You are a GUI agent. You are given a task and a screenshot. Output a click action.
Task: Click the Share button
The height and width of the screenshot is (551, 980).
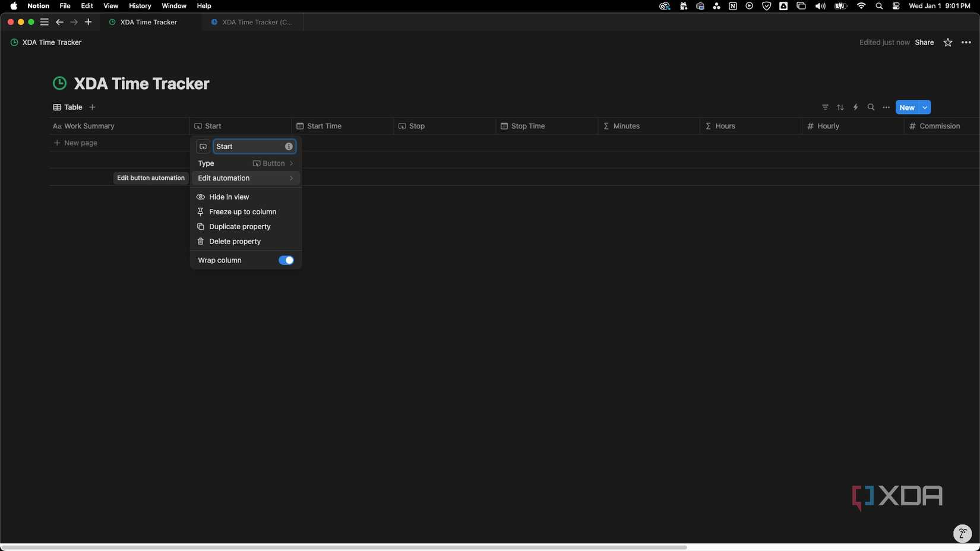tap(924, 43)
